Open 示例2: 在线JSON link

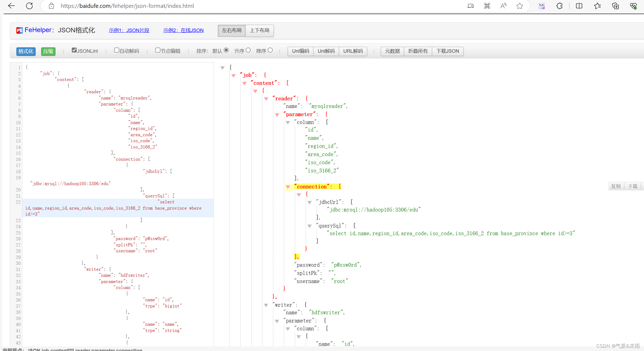[x=183, y=30]
